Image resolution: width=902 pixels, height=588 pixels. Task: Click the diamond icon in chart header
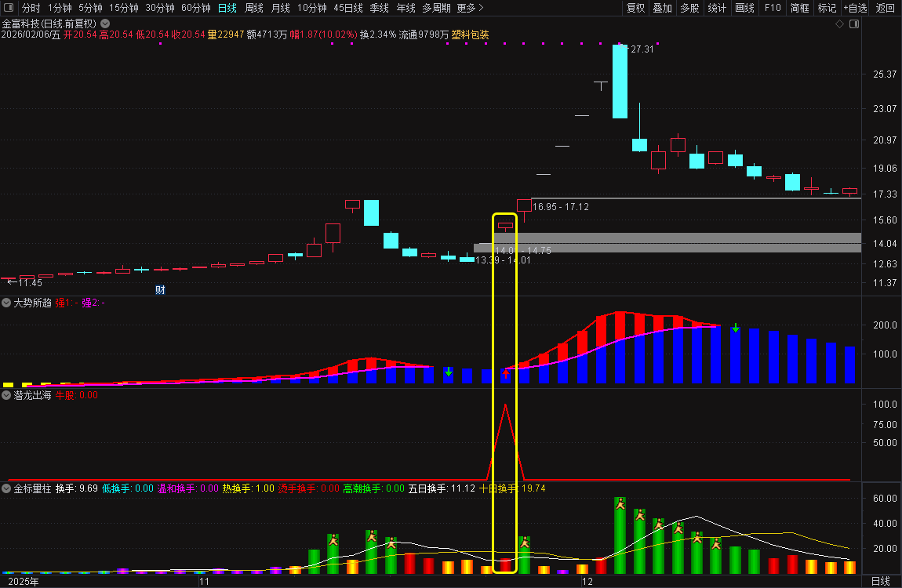(839, 24)
